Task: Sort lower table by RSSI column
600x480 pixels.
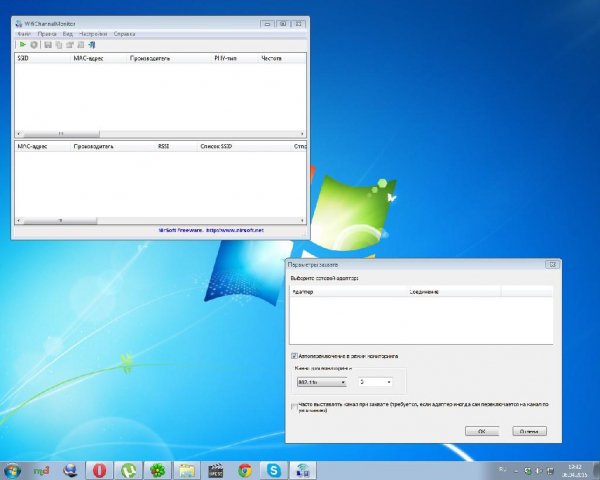Action: [176, 146]
